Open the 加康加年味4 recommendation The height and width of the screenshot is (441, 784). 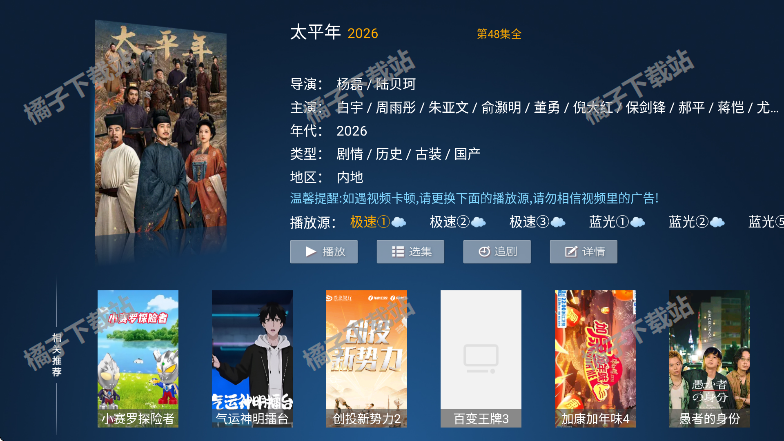click(595, 358)
